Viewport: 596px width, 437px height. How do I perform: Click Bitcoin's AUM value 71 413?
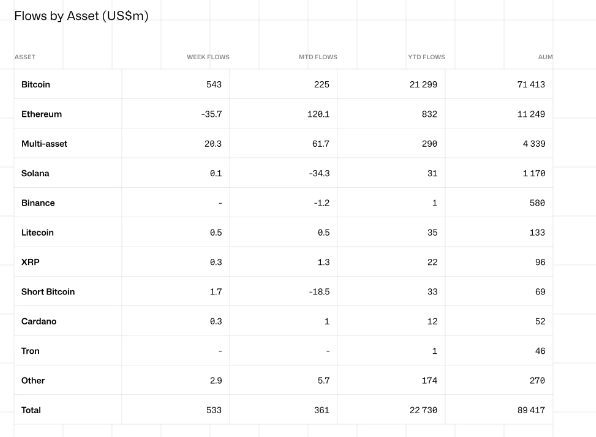531,84
